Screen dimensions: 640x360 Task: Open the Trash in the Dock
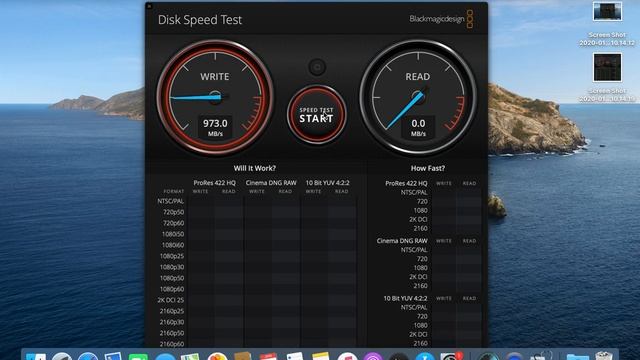click(604, 356)
